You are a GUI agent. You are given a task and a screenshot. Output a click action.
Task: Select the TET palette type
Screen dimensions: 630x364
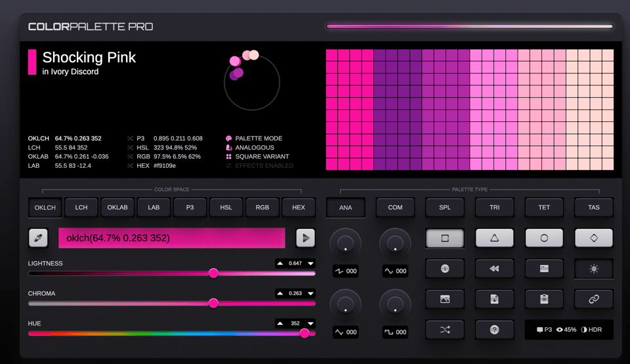point(544,207)
